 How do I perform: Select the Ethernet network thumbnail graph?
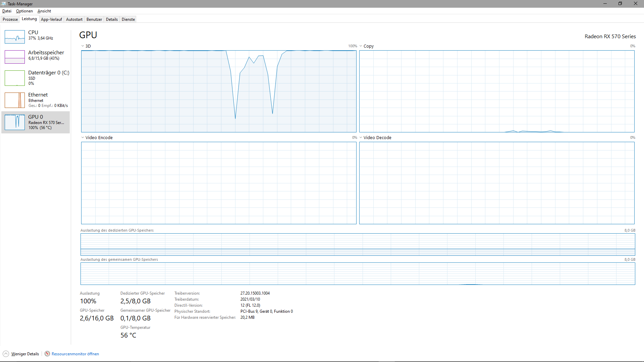click(x=15, y=100)
